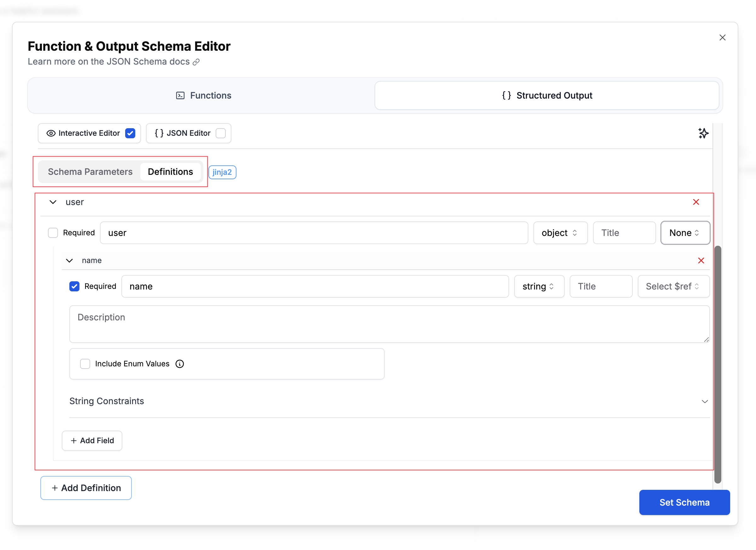Viewport: 756px width, 550px height.
Task: Switch to the Schema Parameters tab
Action: (90, 172)
